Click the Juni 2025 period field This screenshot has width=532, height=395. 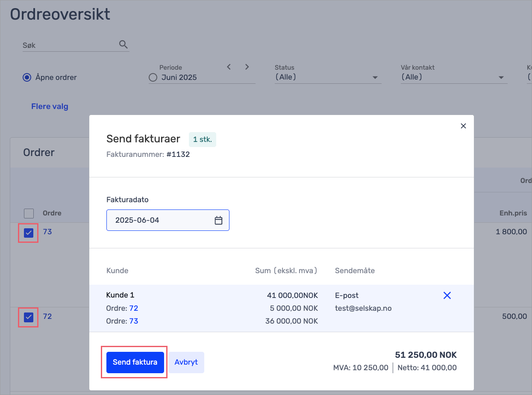click(x=202, y=78)
